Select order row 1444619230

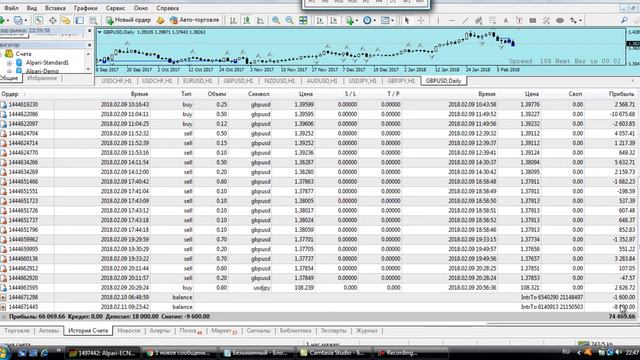coord(318,104)
